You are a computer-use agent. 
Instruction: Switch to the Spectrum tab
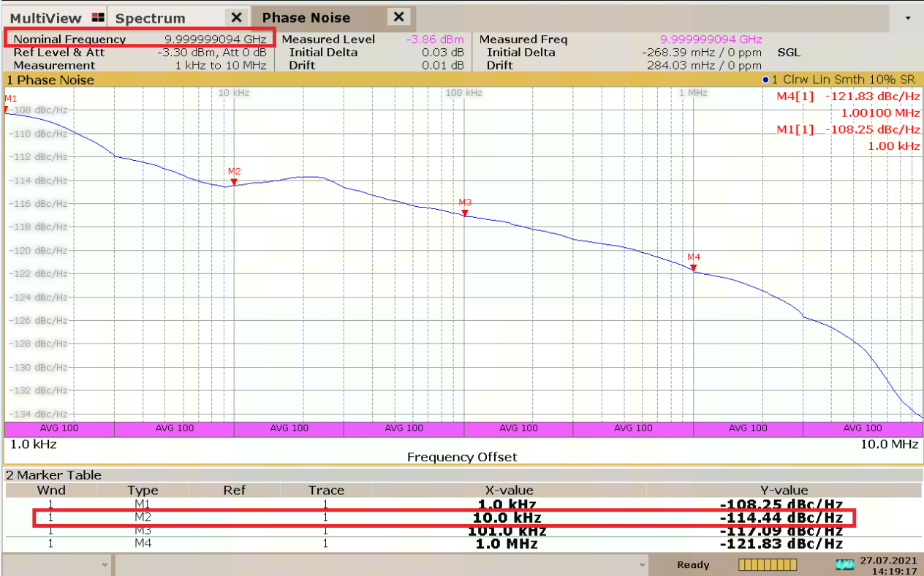(151, 18)
